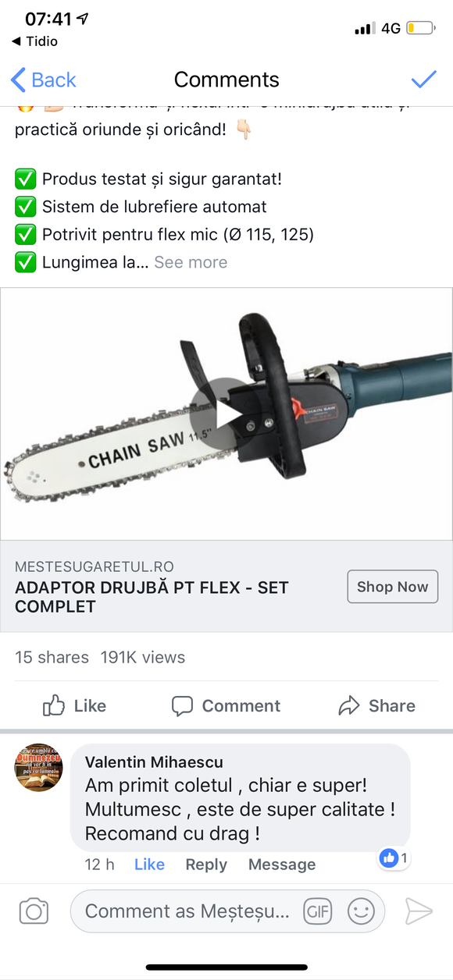Tap the Share arrow icon
The height and width of the screenshot is (980, 453).
(x=348, y=706)
